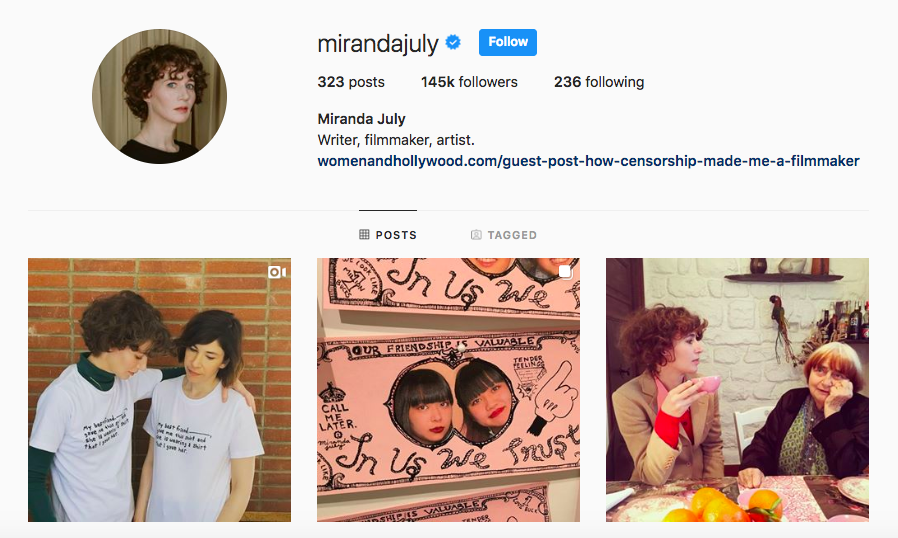View the 145k followers list
This screenshot has height=538, width=898.
469,82
